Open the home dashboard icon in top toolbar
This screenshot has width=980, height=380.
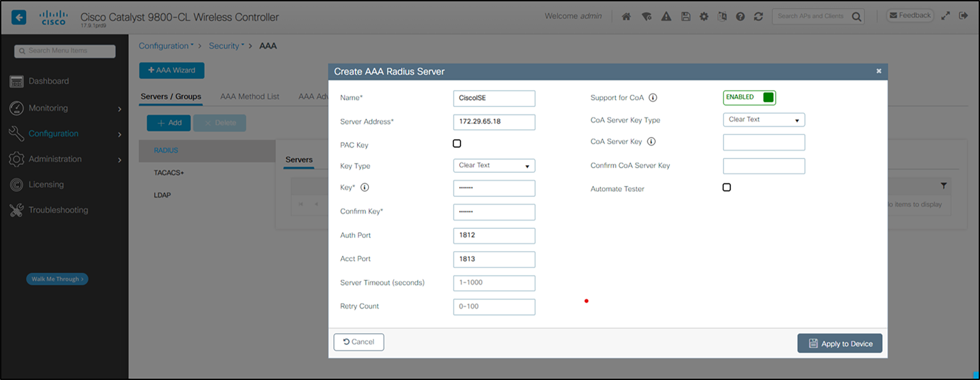pyautogui.click(x=626, y=16)
